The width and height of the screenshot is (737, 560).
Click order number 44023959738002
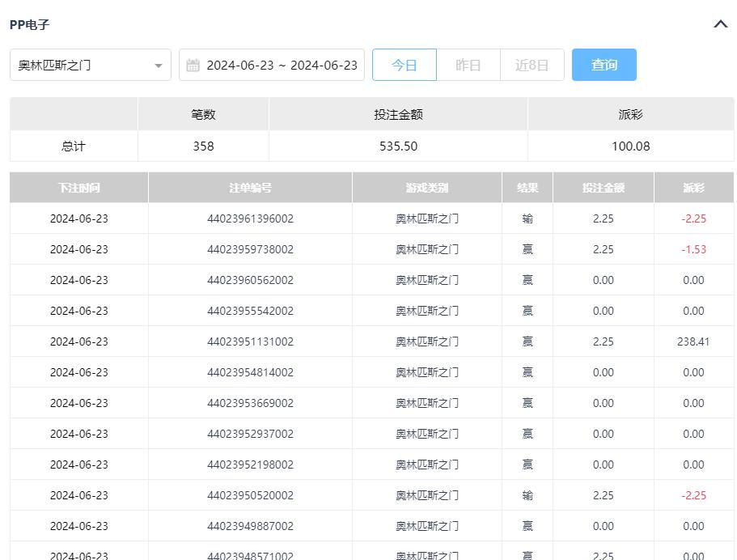coord(250,249)
